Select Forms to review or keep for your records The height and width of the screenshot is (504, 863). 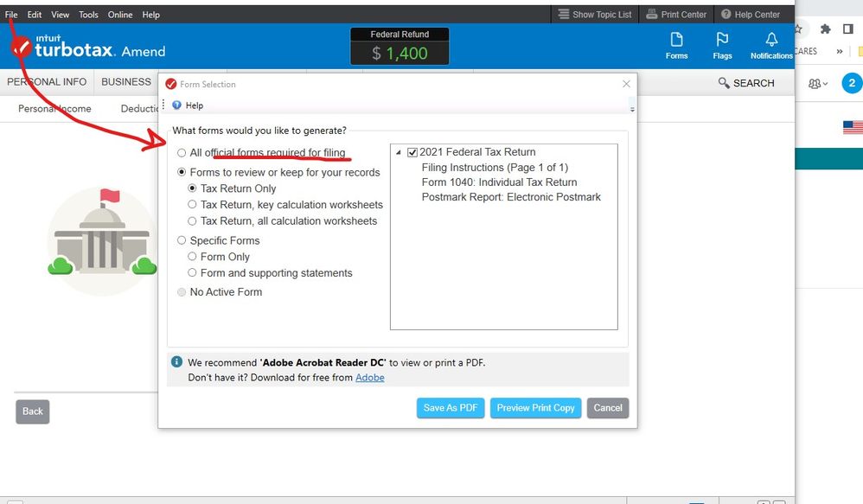pos(181,172)
